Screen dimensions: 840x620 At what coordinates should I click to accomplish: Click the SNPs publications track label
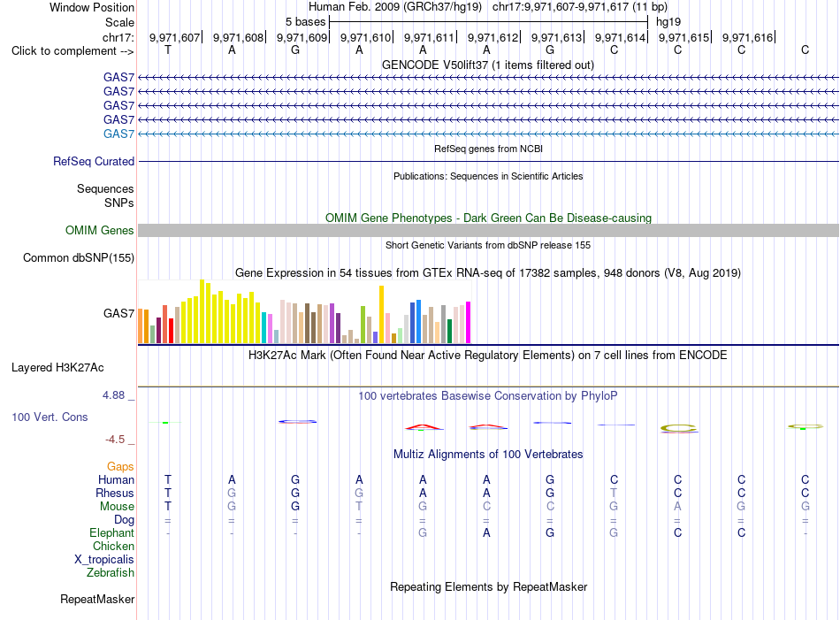pos(119,203)
